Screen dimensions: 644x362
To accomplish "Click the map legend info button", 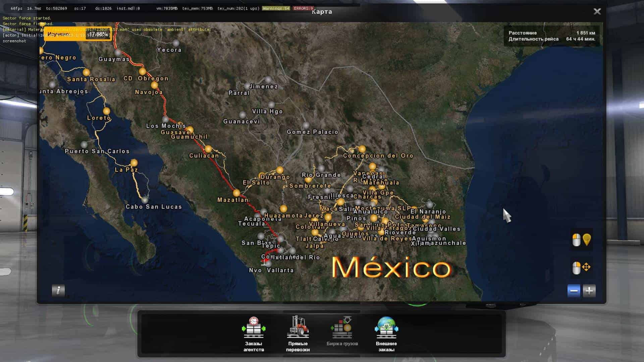I will click(x=58, y=290).
